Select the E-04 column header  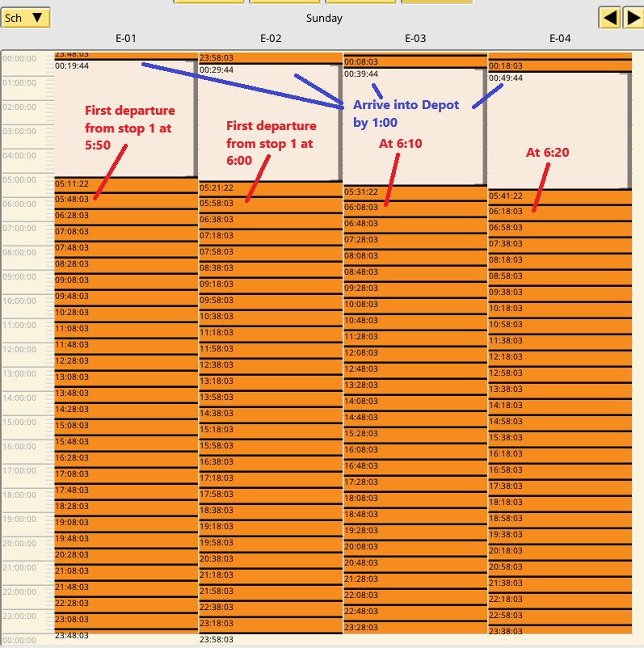(560, 39)
